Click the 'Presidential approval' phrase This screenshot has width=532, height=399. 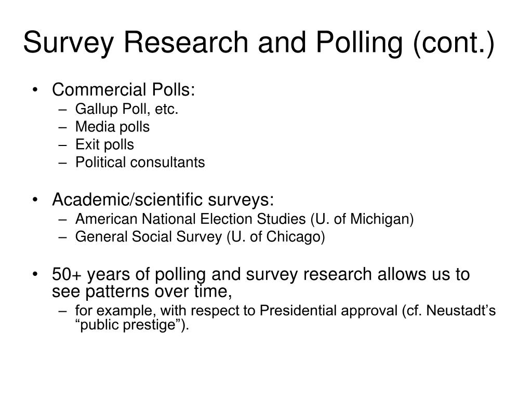328,311
